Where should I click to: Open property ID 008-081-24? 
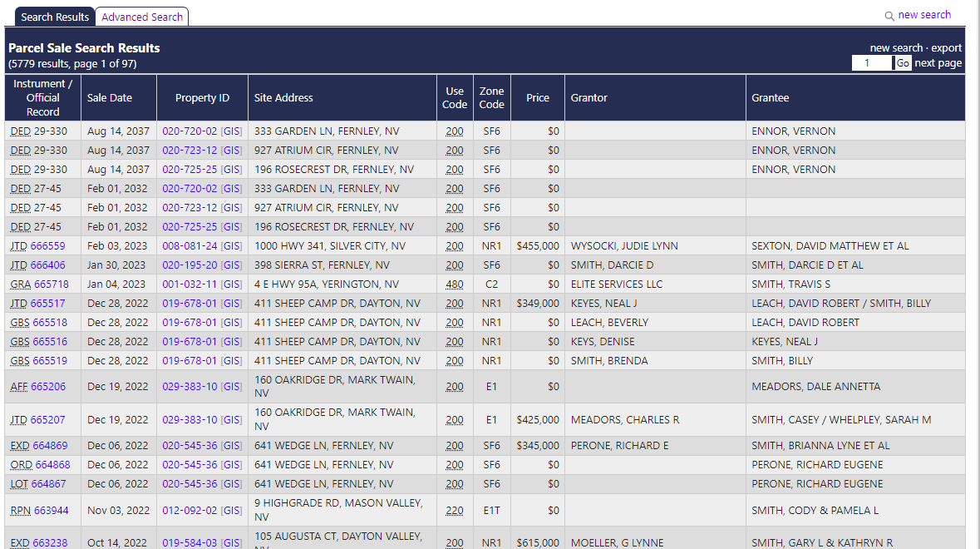pos(190,246)
